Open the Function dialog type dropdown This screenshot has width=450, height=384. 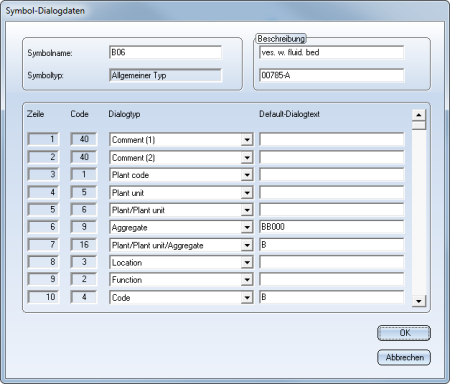(x=247, y=280)
